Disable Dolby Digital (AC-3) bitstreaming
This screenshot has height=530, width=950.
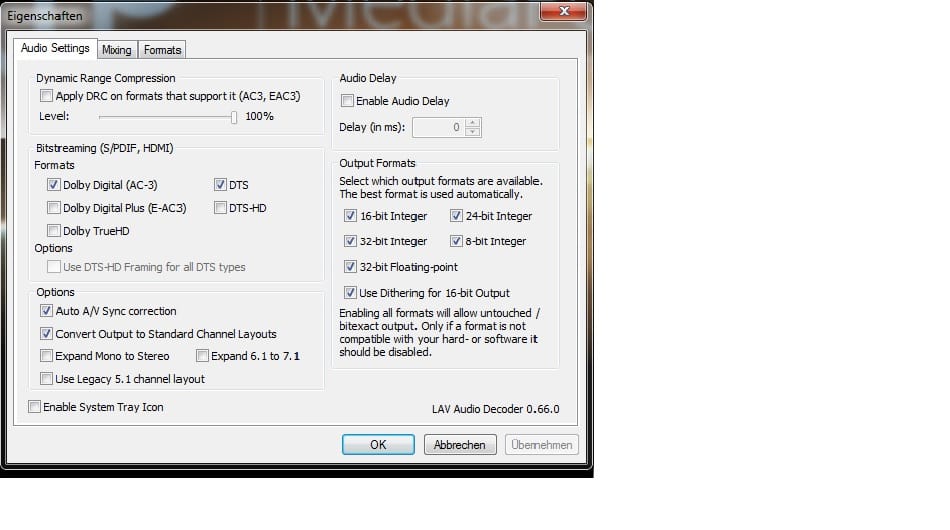54,185
